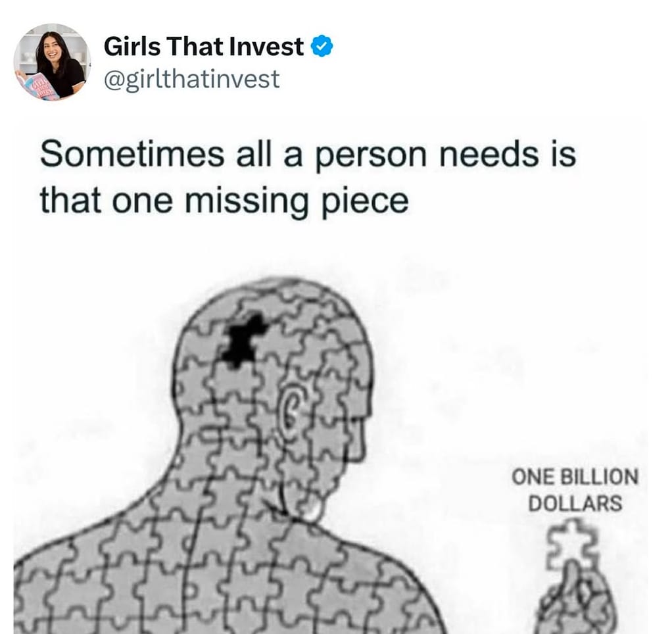This screenshot has width=672, height=634.
Task: Click the ONE BILLION DOLLARS label
Action: 575,489
